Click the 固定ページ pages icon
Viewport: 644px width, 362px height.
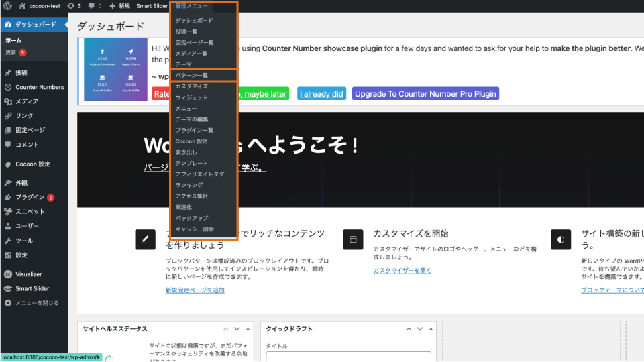[8, 130]
